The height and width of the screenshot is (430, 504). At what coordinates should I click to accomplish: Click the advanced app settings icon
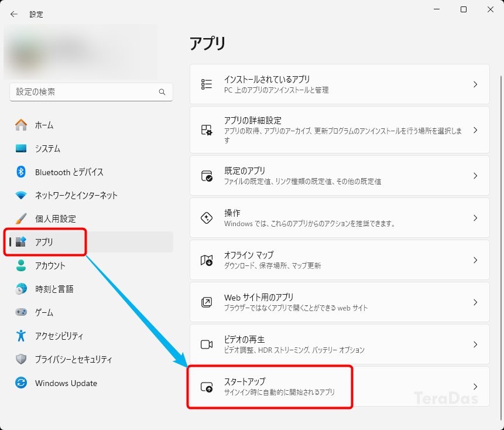click(207, 130)
